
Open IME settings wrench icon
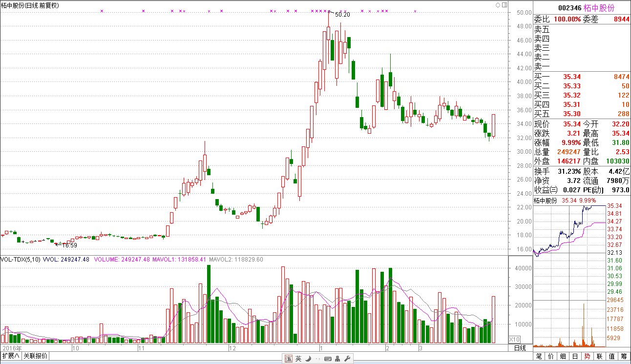click(347, 359)
